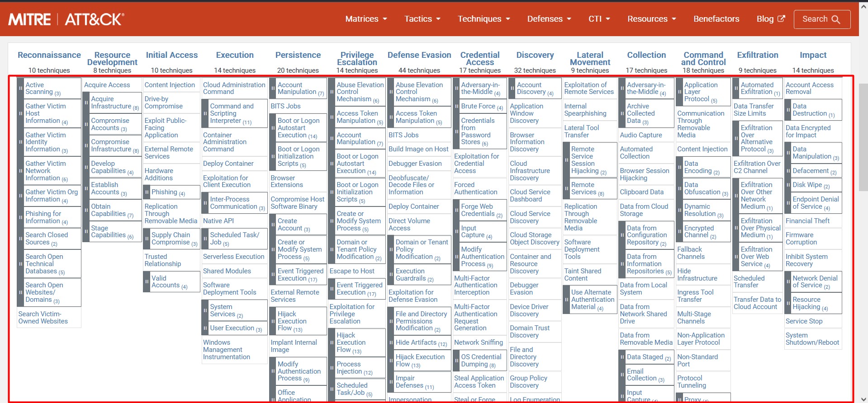
Task: Click the page's vertical scrollbar thumb
Action: pyautogui.click(x=863, y=136)
